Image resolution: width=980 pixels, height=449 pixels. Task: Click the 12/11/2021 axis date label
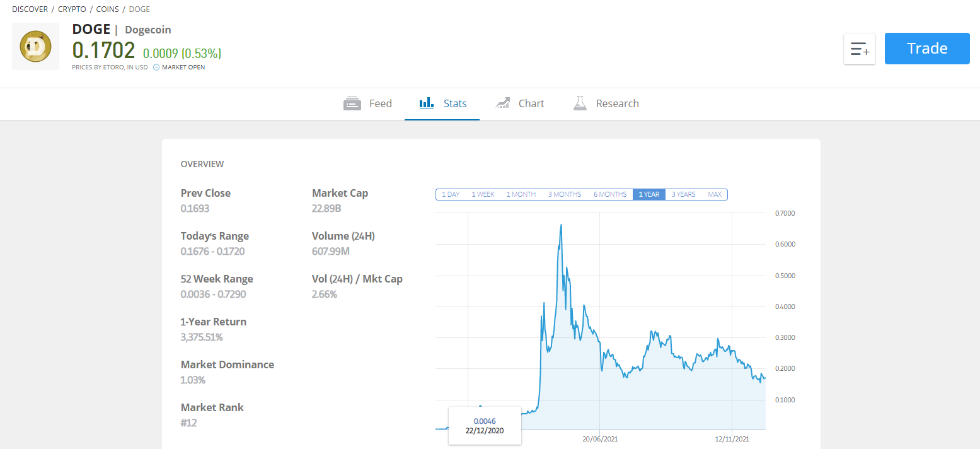[732, 439]
